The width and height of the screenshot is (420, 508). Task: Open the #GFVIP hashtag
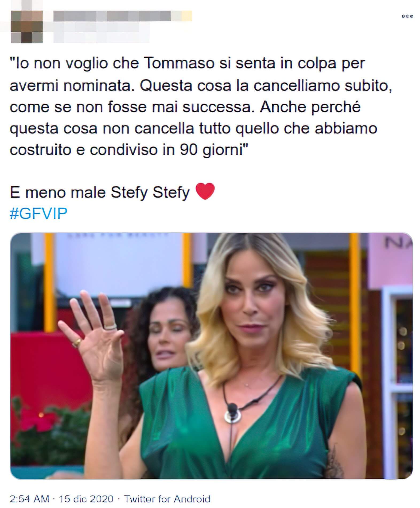click(x=38, y=213)
